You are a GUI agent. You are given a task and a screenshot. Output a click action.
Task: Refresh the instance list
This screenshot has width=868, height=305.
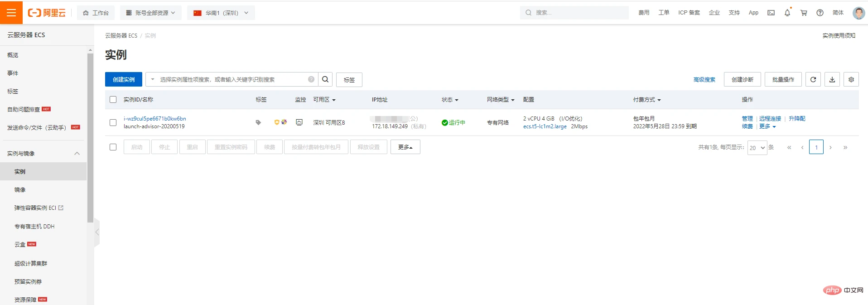click(813, 79)
